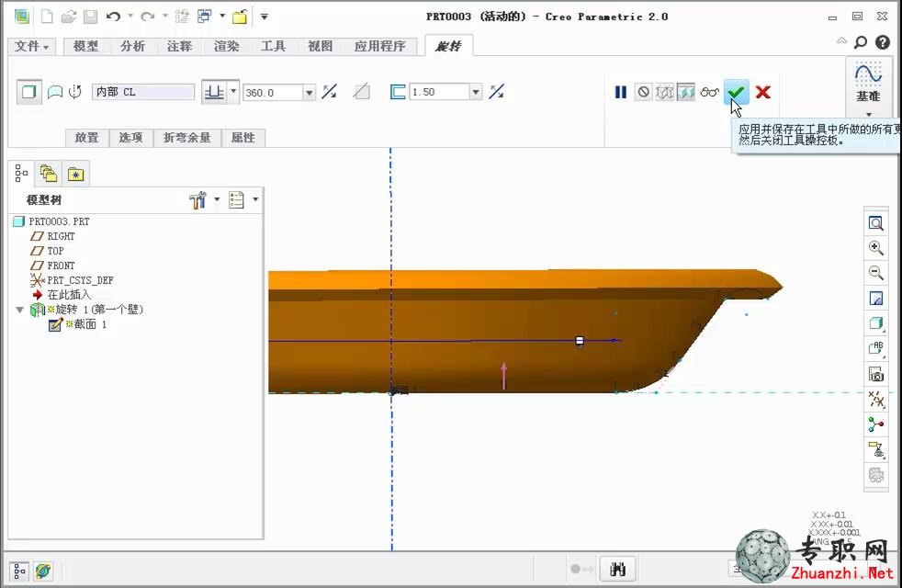902x588 pixels.
Task: Click the 基准 datum curve icon
Action: click(867, 74)
